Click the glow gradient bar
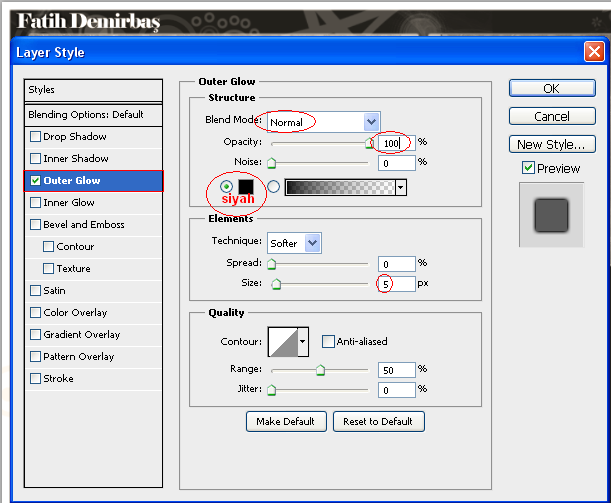Viewport: 611px width, 503px height. tap(340, 187)
